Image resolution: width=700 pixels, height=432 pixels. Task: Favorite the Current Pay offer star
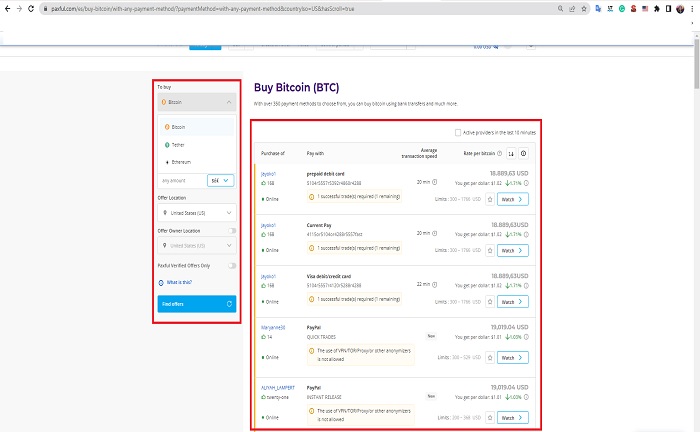[490, 250]
